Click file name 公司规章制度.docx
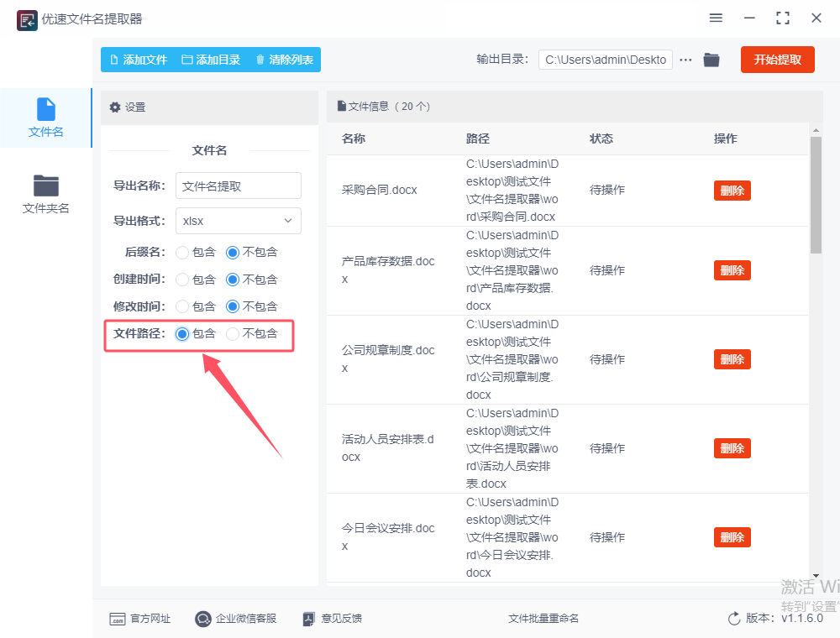Viewport: 840px width, 638px height. point(388,359)
